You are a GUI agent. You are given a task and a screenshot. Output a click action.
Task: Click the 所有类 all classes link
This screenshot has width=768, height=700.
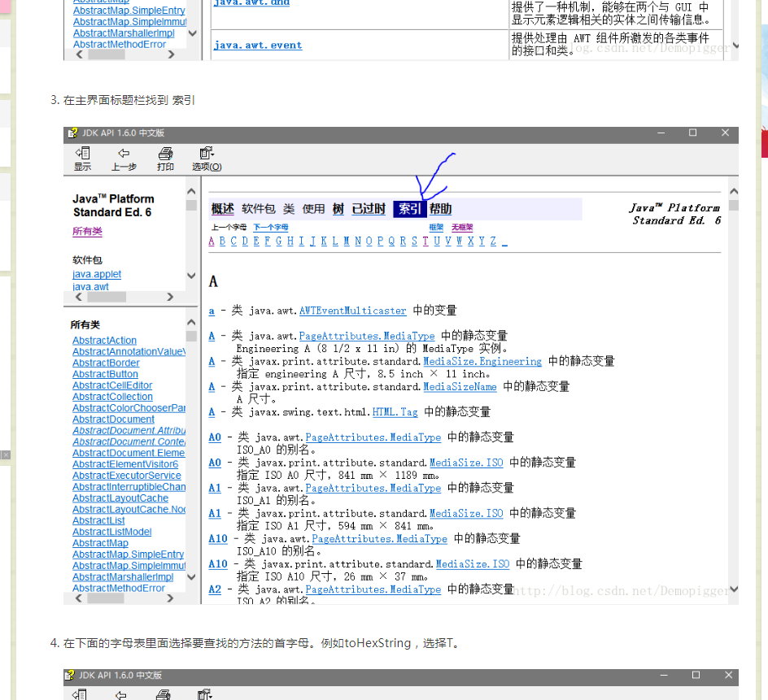87,231
